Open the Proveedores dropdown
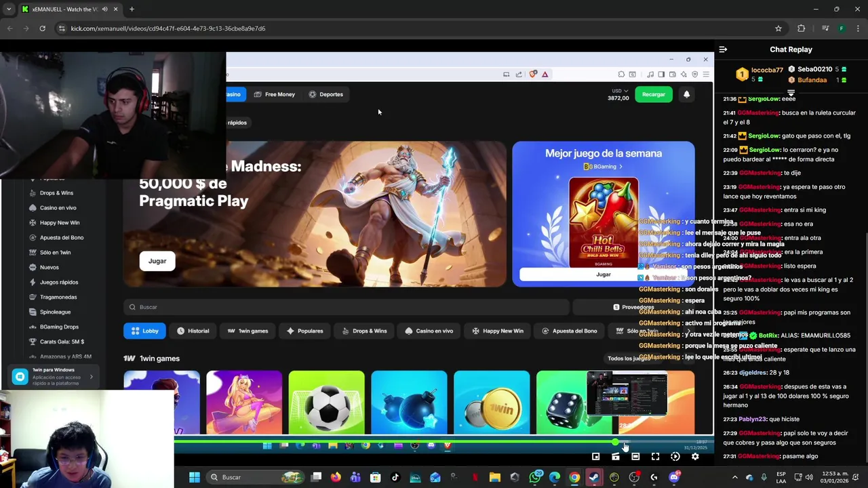The width and height of the screenshot is (868, 488). pyautogui.click(x=633, y=307)
